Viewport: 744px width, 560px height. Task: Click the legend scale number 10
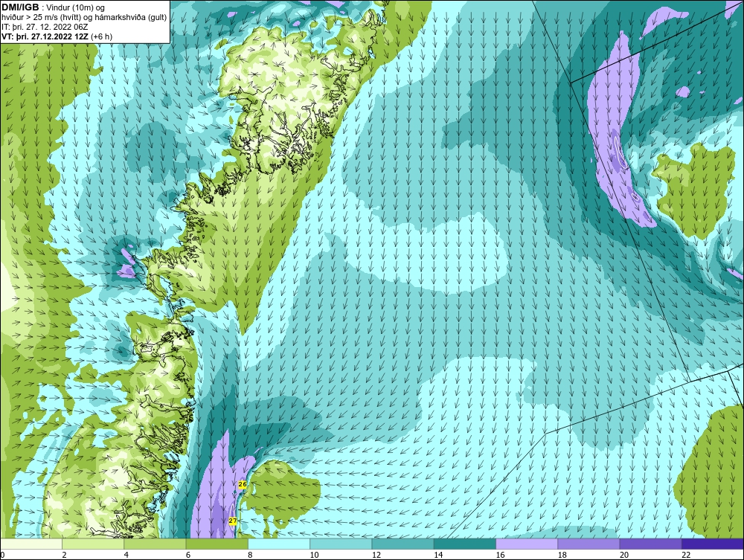314,556
